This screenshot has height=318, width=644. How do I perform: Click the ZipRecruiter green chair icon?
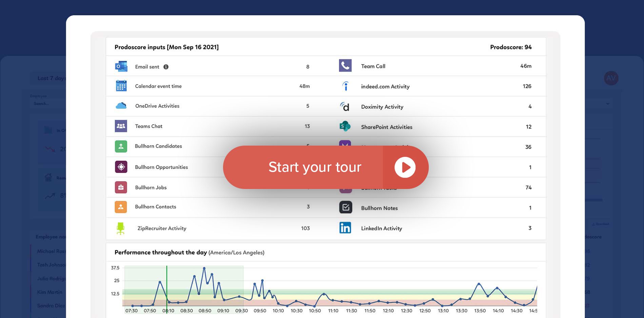coord(121,228)
